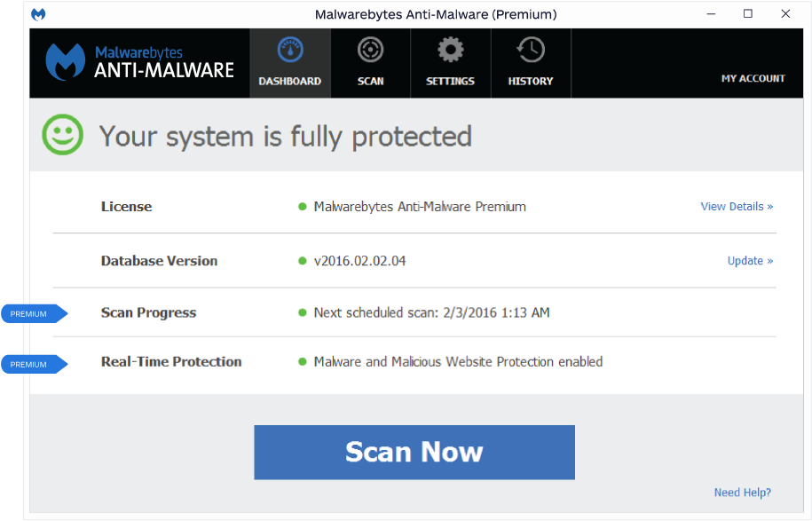Start a scan with Scan Now button

click(414, 452)
